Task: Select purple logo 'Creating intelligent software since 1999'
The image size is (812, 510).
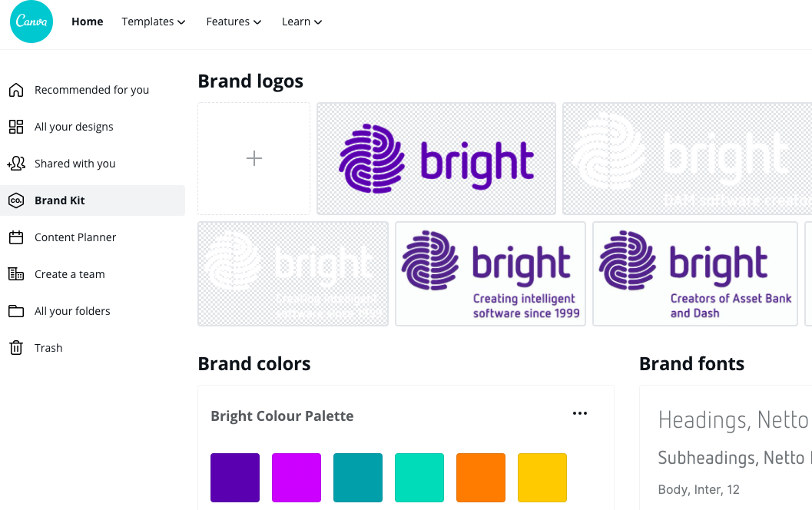Action: [490, 274]
